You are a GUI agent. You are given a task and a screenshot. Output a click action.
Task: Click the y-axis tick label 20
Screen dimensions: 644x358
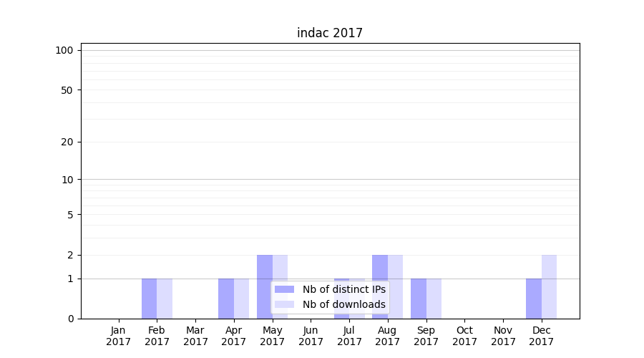pyautogui.click(x=67, y=142)
